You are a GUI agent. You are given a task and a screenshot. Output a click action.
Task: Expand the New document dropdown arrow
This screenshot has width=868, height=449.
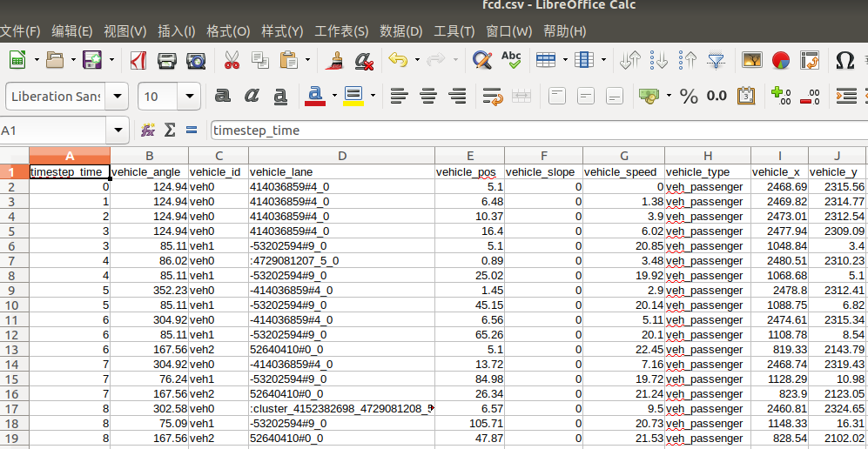tap(37, 60)
